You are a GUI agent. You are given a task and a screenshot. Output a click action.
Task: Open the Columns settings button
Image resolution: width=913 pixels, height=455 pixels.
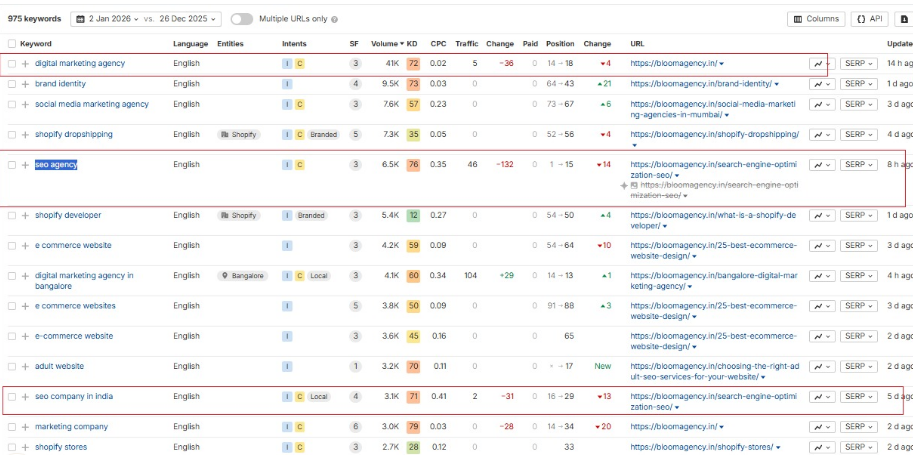pyautogui.click(x=816, y=19)
